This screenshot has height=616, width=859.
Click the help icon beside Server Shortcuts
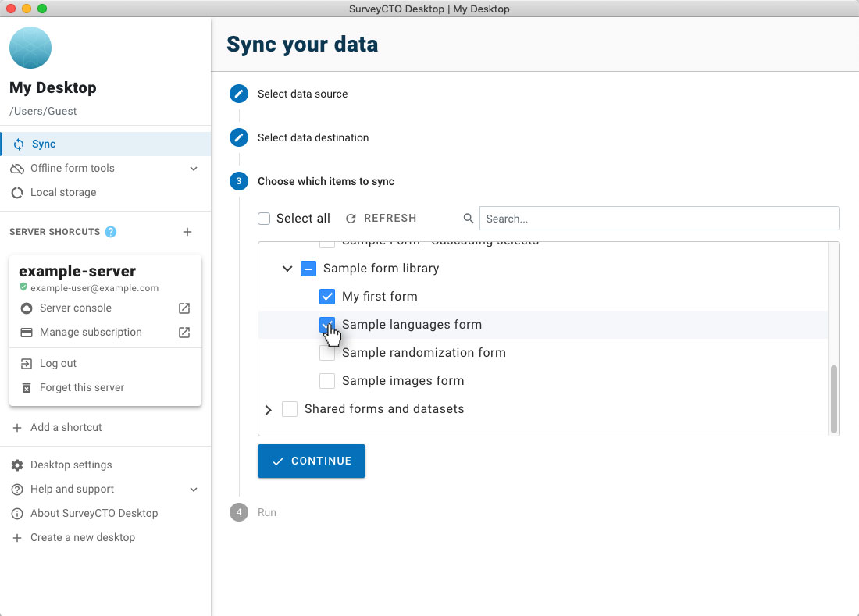(111, 232)
